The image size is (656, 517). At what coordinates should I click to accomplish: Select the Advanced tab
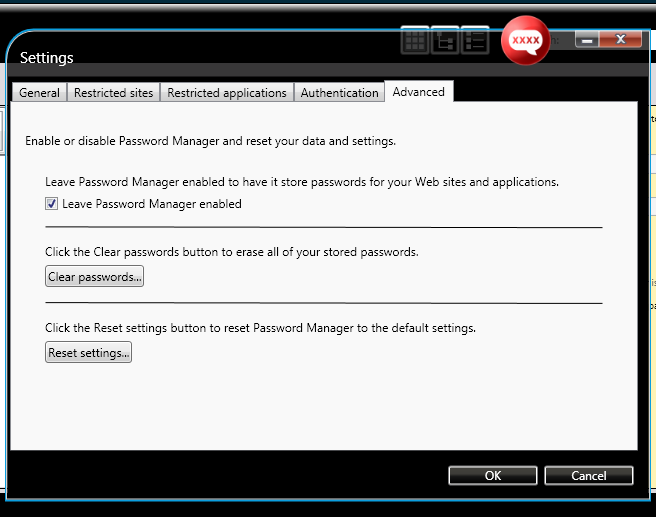(419, 92)
